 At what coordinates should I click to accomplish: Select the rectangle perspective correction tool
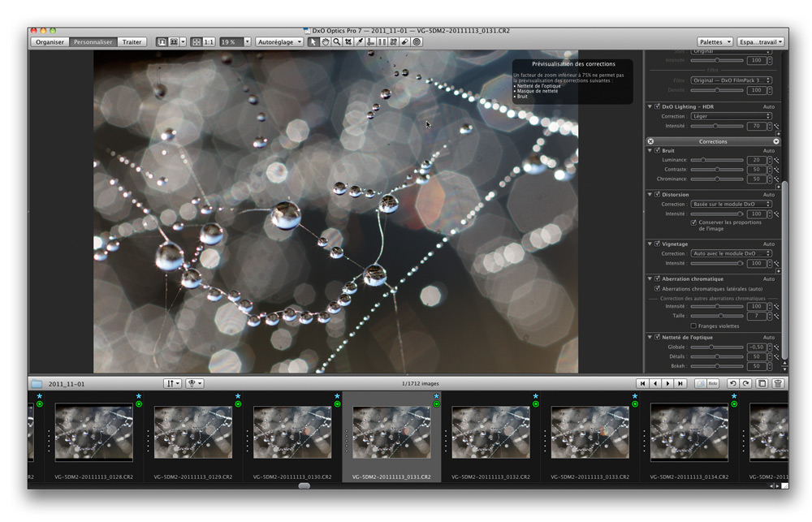coord(394,42)
